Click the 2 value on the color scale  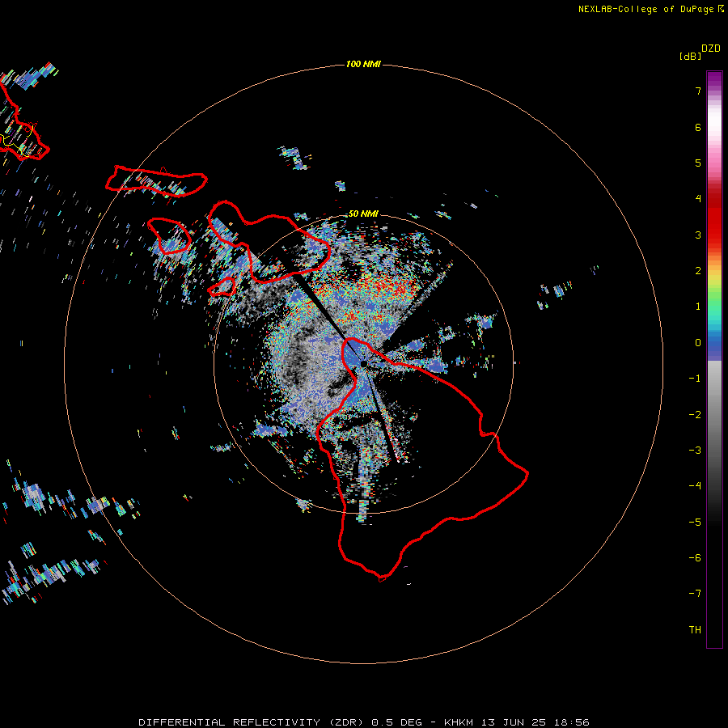[698, 271]
